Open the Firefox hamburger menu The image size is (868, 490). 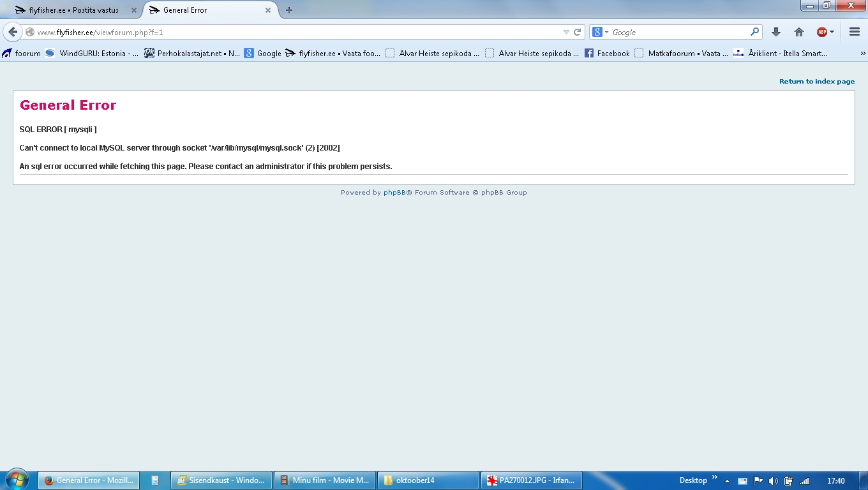point(855,32)
